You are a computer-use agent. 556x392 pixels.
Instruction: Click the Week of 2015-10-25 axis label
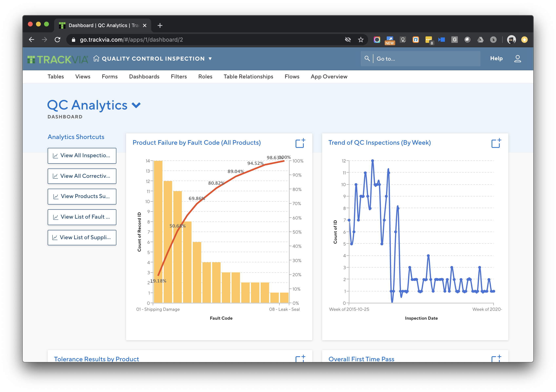point(349,309)
